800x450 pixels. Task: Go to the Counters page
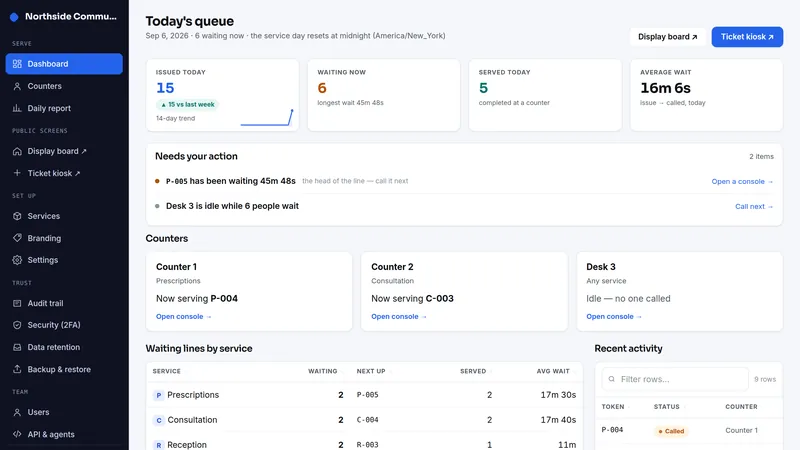(64, 86)
